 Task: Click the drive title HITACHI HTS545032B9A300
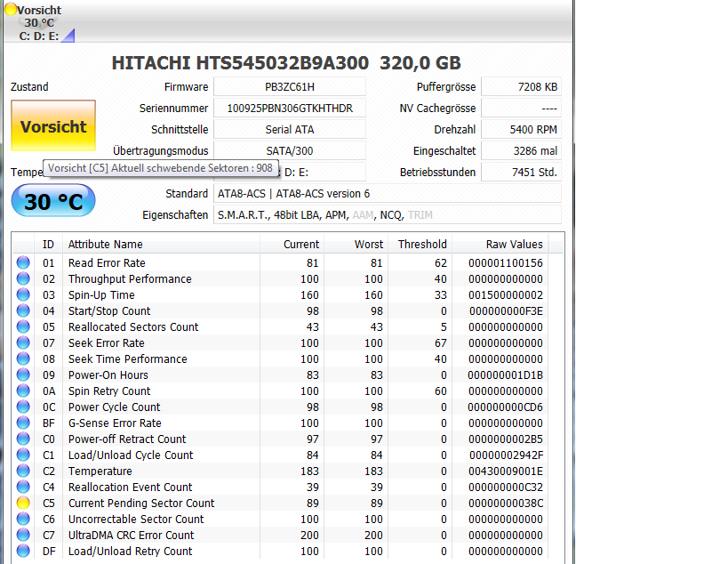pyautogui.click(x=240, y=63)
